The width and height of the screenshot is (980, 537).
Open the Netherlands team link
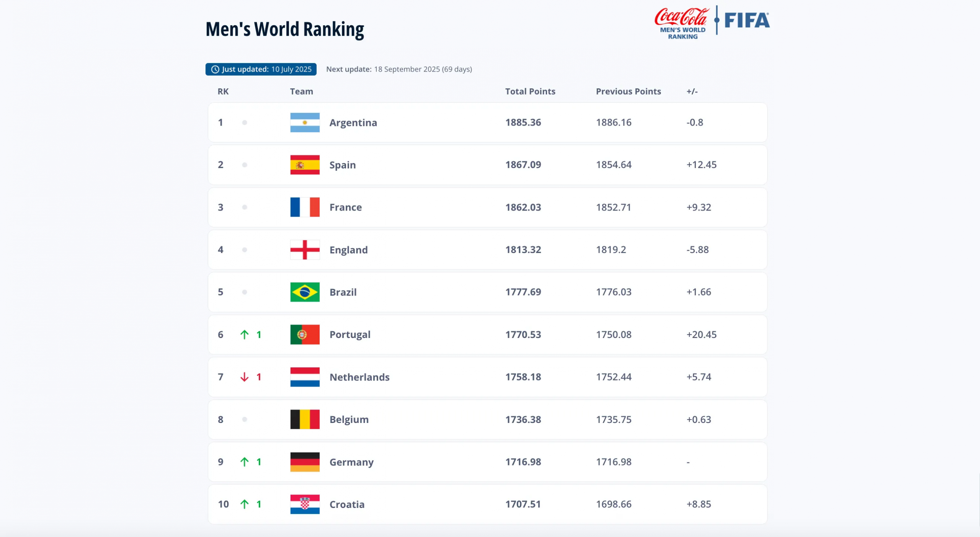click(359, 377)
